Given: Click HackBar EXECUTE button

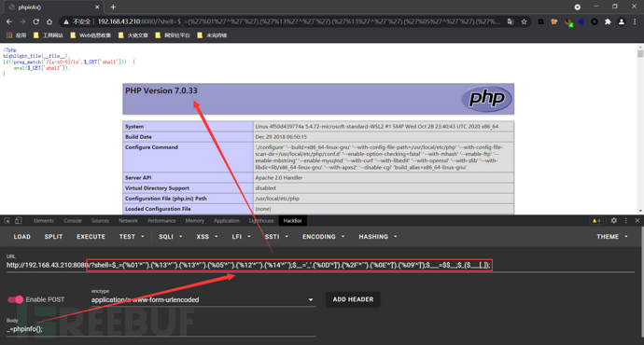Looking at the screenshot, I should click(91, 237).
